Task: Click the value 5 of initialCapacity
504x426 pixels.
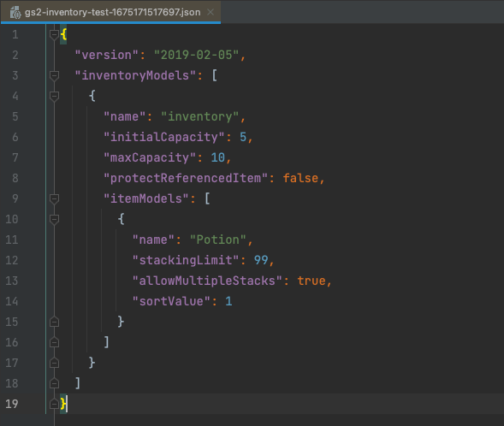Action: [x=243, y=137]
